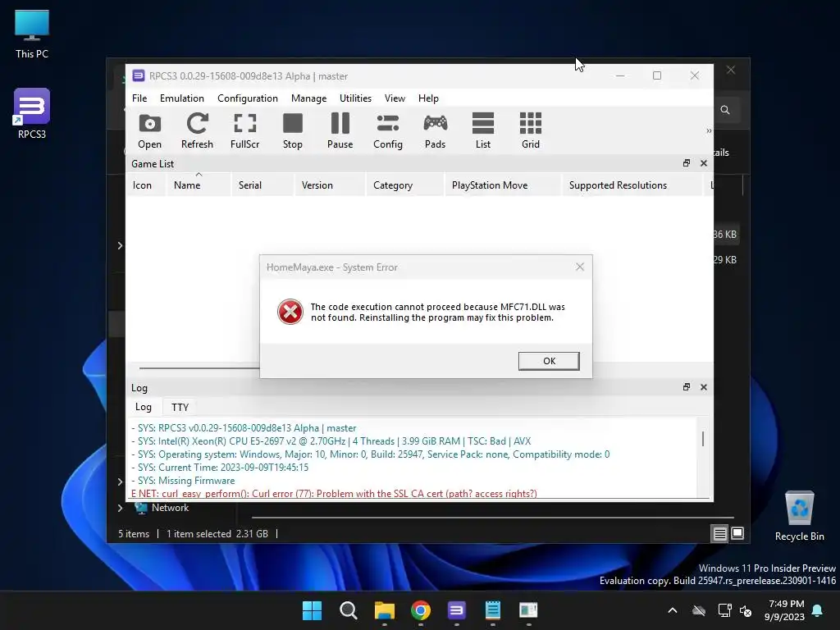Open the Configuration menu
This screenshot has height=630, width=840.
click(x=248, y=98)
